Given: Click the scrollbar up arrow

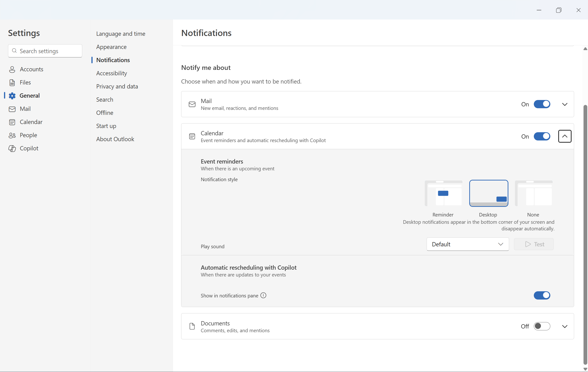Looking at the screenshot, I should pyautogui.click(x=585, y=49).
